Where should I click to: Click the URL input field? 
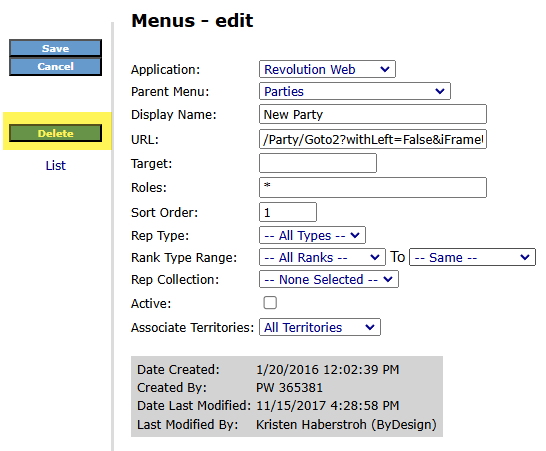[373, 139]
